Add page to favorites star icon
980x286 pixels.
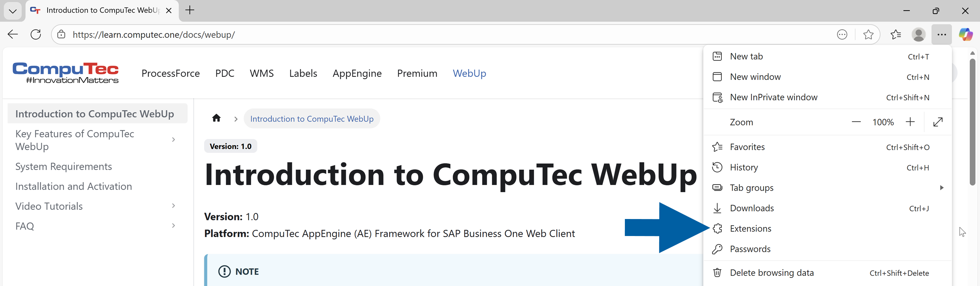[868, 35]
